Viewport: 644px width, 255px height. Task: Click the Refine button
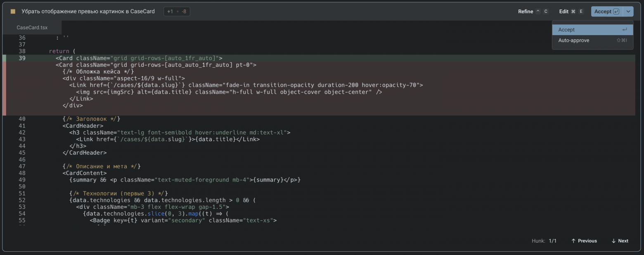pyautogui.click(x=526, y=12)
